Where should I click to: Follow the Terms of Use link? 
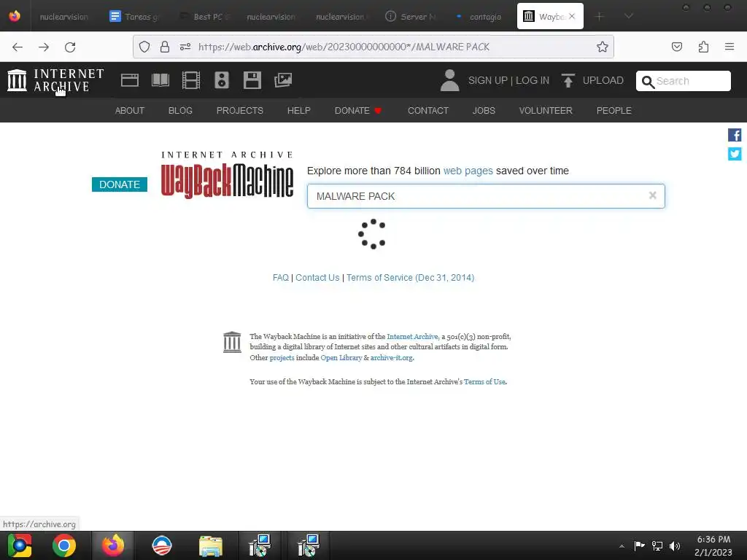click(x=484, y=381)
